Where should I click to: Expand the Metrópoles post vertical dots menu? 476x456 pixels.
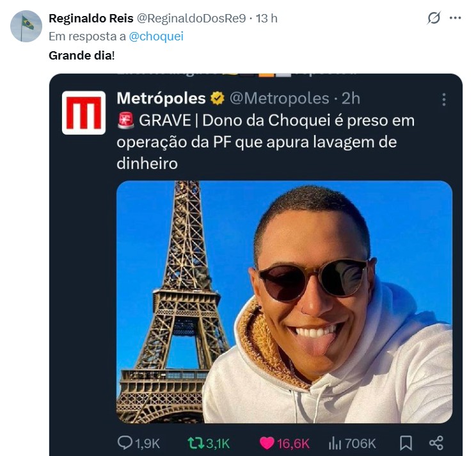[x=443, y=99]
